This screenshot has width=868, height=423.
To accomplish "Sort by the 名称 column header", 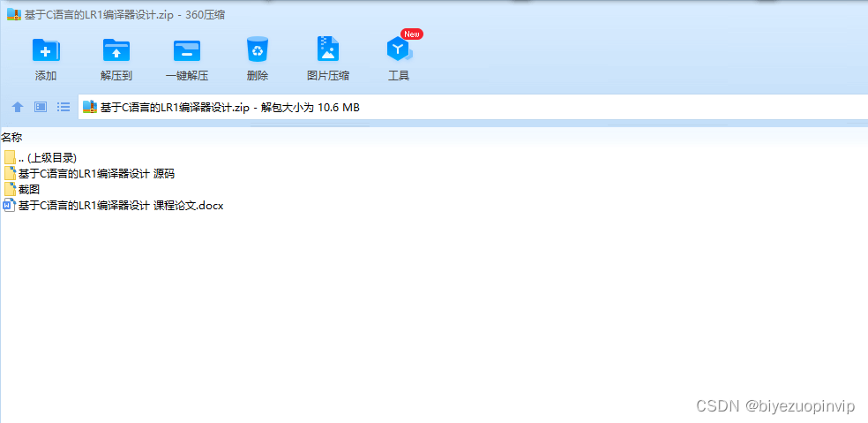I will click(11, 137).
